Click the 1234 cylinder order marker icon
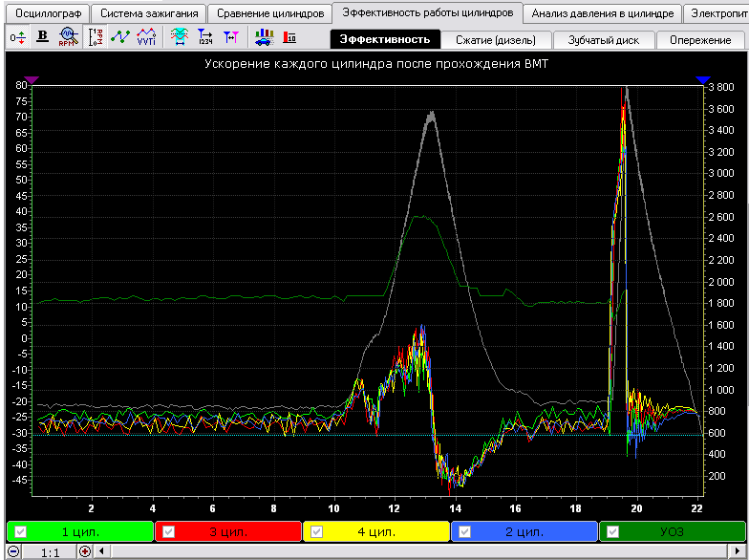Viewport: 749px width, 560px height. coord(205,36)
